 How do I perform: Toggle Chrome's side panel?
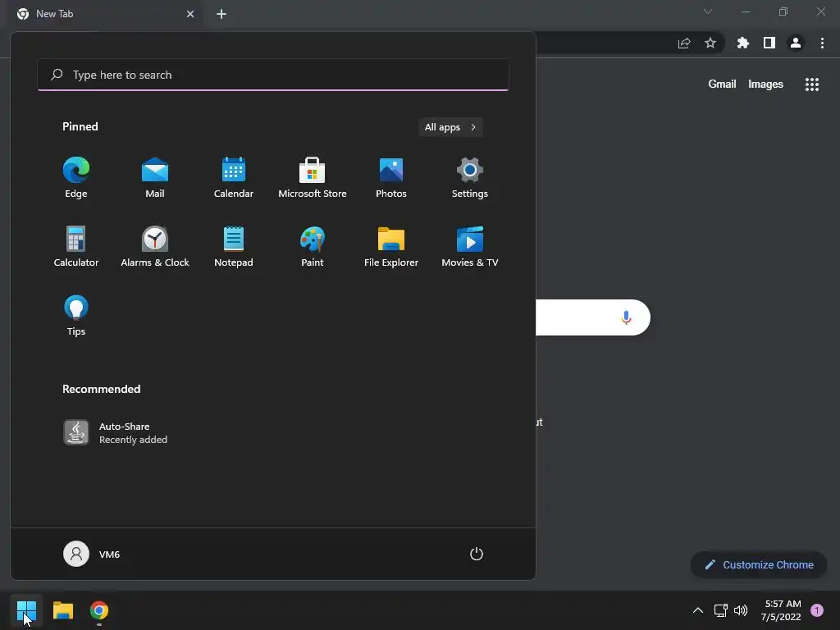point(769,43)
